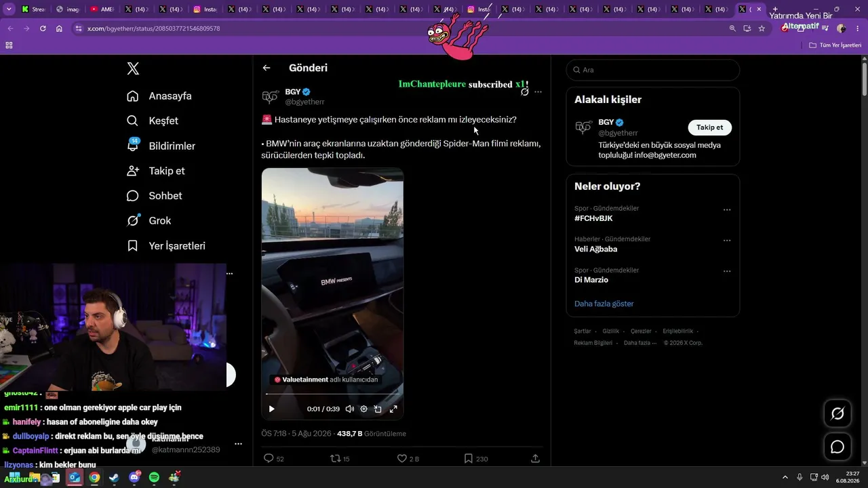Expand the Daha fazla footer menu
868x488 pixels.
tap(641, 343)
